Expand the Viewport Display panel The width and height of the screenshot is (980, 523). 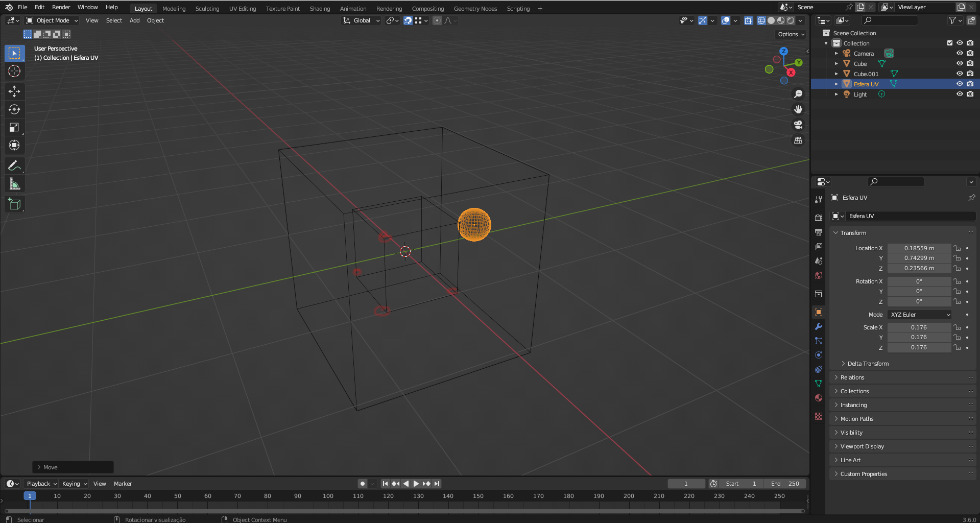862,446
